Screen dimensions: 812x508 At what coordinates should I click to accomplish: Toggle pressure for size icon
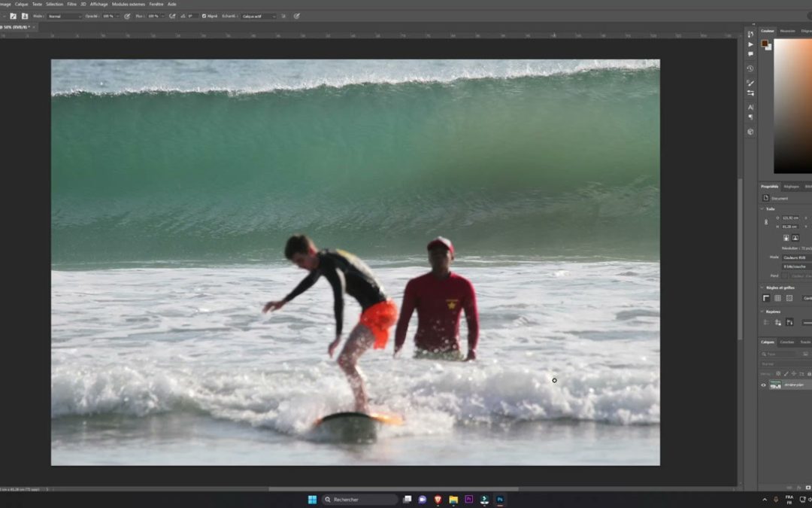tap(297, 16)
